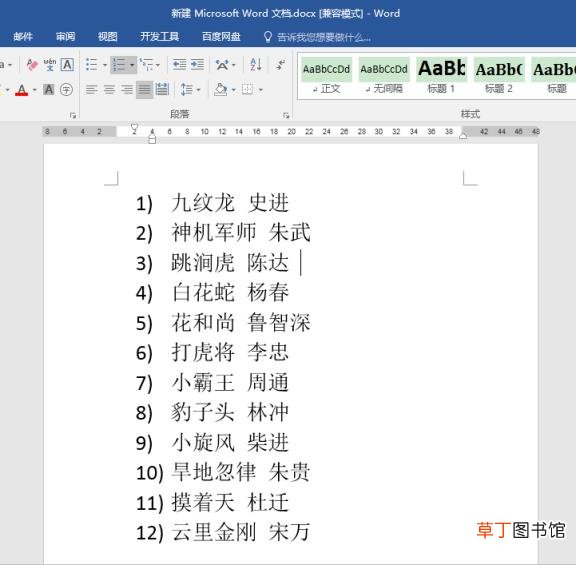Image resolution: width=576 pixels, height=565 pixels.
Task: Increase paragraph indent
Action: tap(198, 65)
